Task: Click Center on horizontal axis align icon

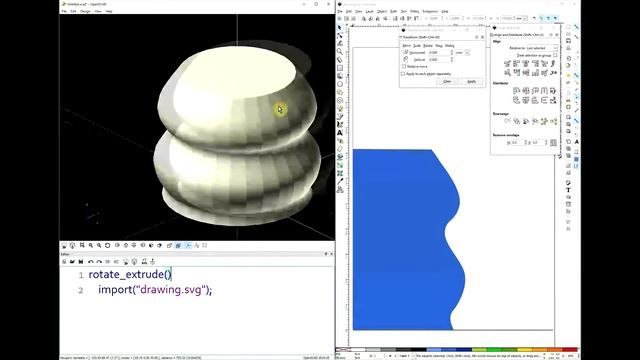Action: click(x=526, y=73)
